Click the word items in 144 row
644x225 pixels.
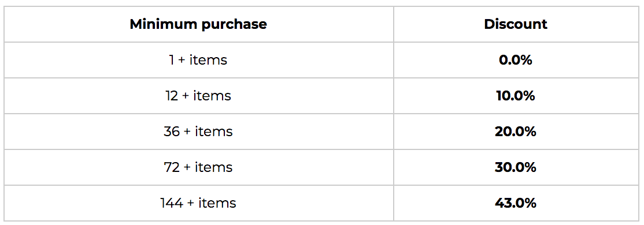[217, 203]
